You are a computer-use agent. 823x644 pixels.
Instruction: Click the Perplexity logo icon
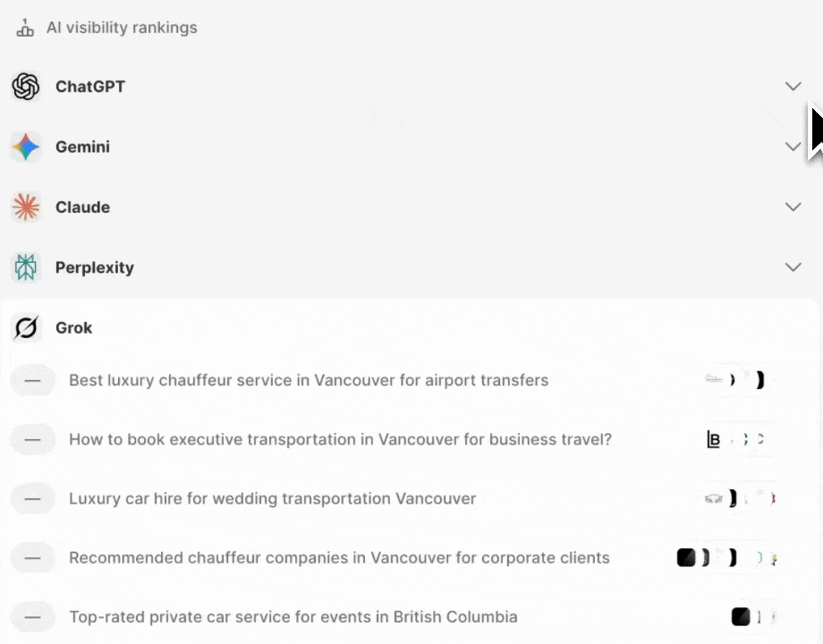pyautogui.click(x=26, y=267)
